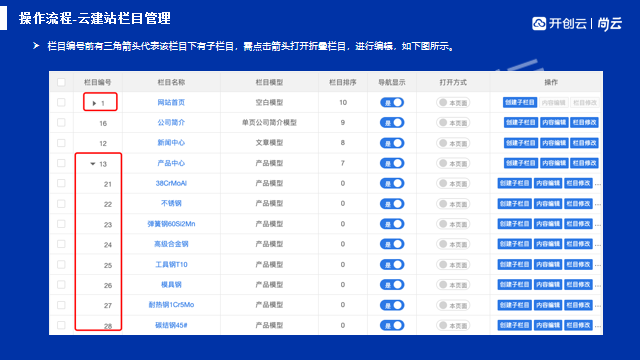Click 内容编辑 button for 模具钢 row
Image resolution: width=640 pixels, height=360 pixels.
click(548, 284)
